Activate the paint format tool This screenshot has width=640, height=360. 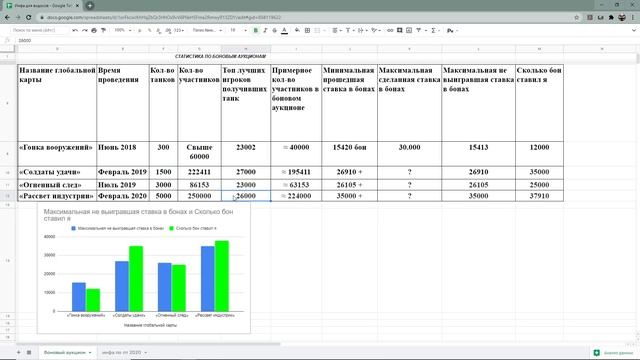click(x=103, y=30)
